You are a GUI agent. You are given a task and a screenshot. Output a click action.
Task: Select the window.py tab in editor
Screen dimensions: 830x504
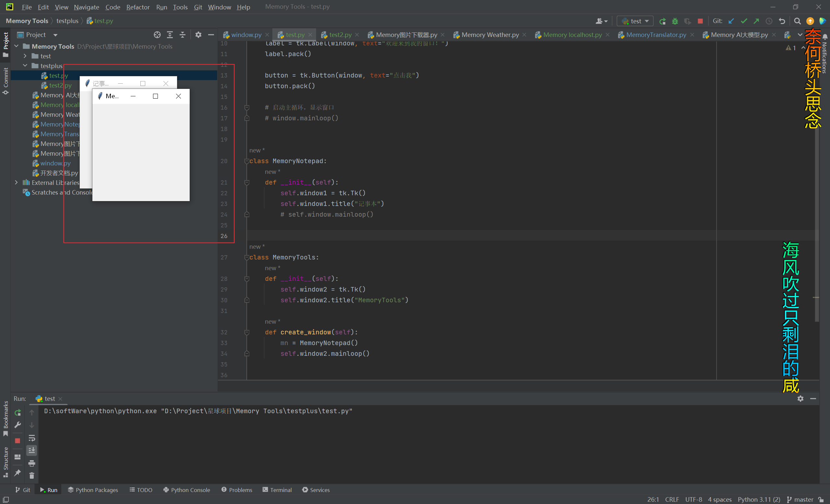point(244,34)
